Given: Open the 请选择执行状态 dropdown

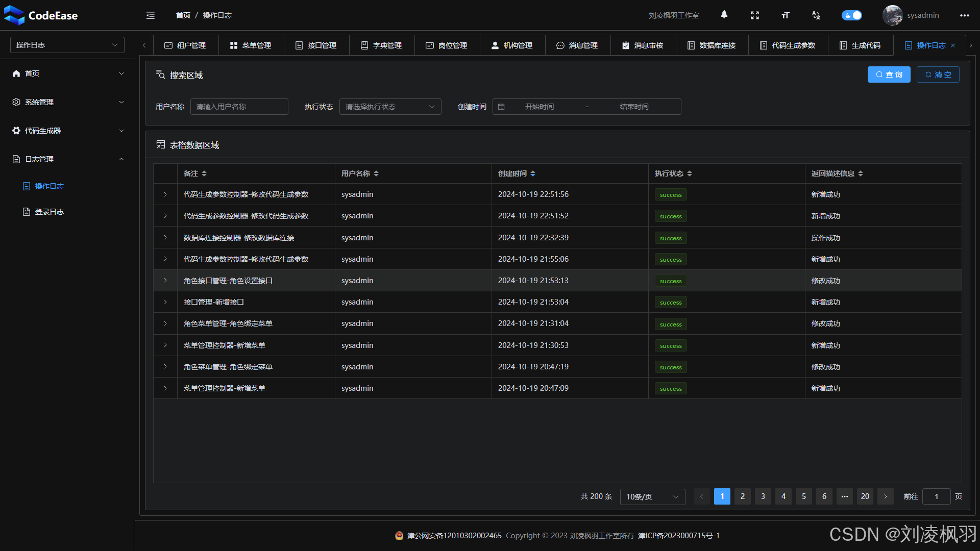Looking at the screenshot, I should coord(390,107).
